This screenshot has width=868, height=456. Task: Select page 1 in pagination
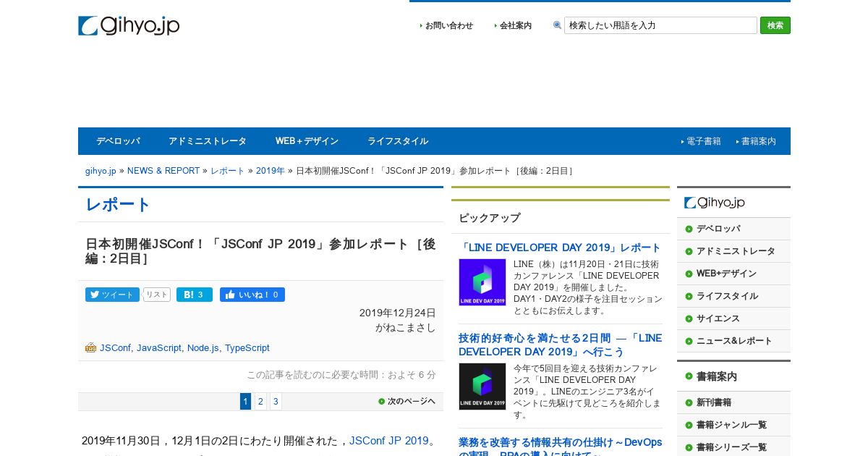click(x=245, y=402)
